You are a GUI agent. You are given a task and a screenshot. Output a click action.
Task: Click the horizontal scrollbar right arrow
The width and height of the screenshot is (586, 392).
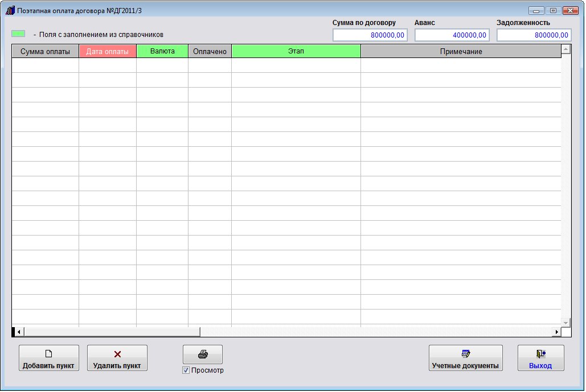(x=557, y=332)
